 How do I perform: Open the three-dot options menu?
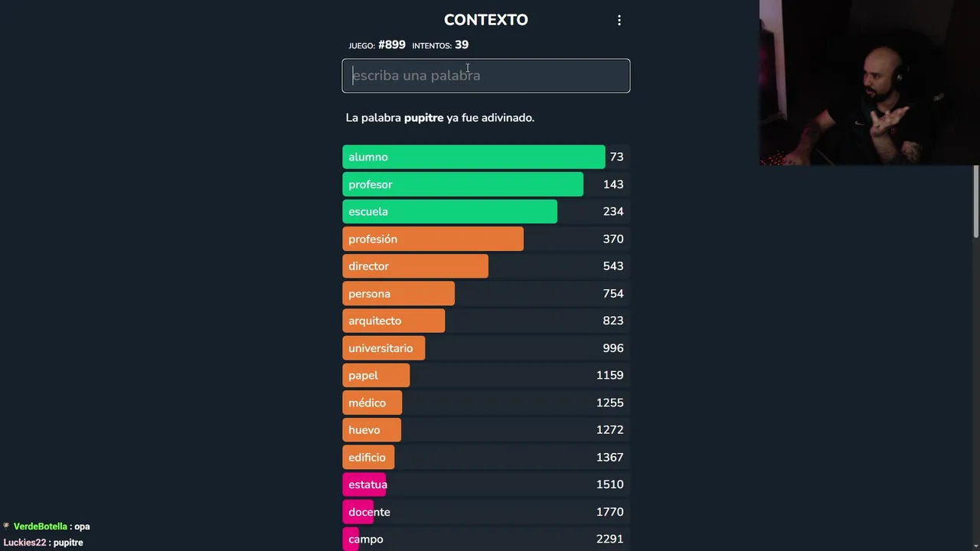(619, 21)
